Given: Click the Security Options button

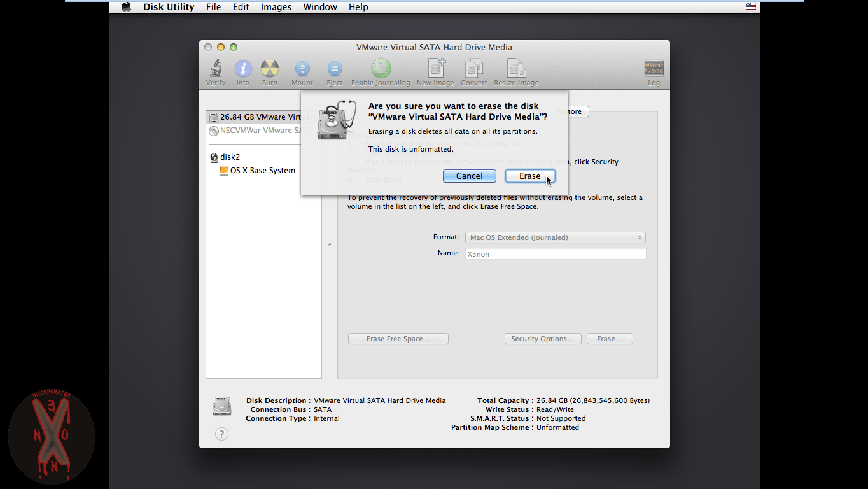Looking at the screenshot, I should 543,339.
